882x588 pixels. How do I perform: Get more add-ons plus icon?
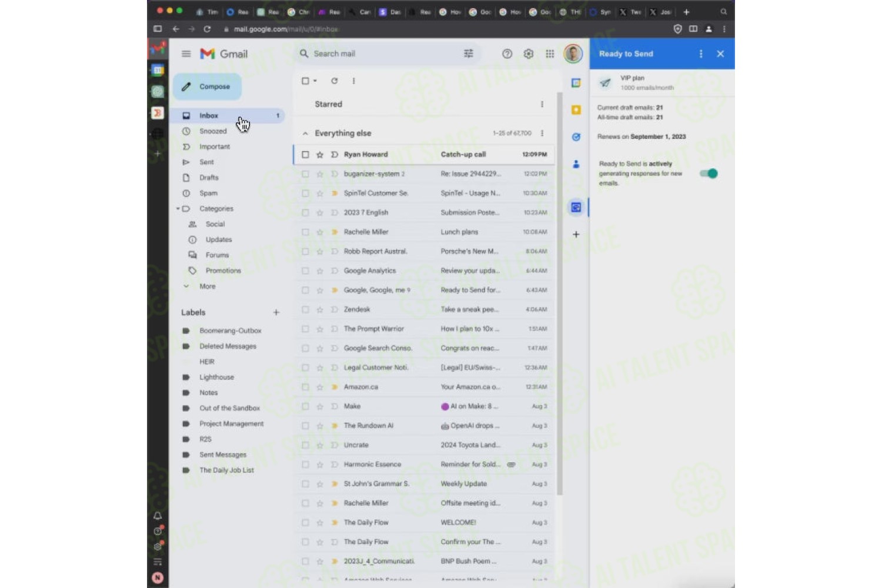click(576, 234)
